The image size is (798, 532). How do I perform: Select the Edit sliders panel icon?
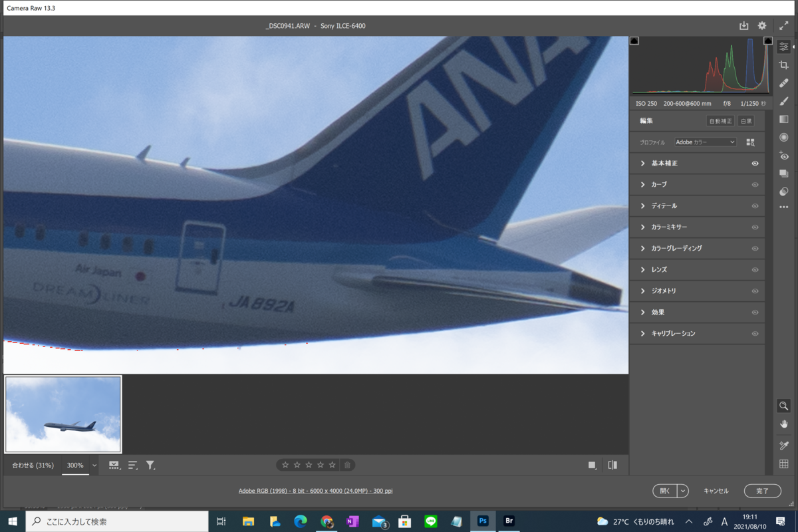[x=784, y=47]
